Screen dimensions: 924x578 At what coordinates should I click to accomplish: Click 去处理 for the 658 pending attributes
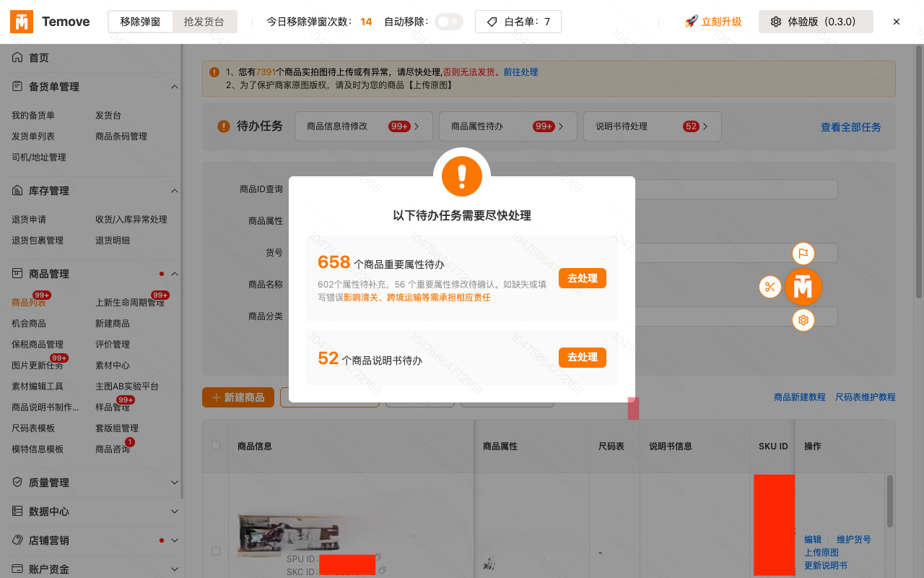[x=582, y=278]
